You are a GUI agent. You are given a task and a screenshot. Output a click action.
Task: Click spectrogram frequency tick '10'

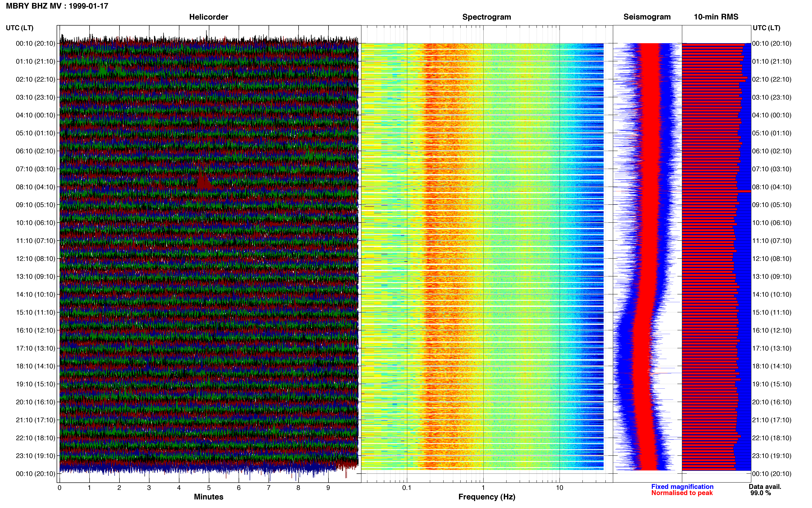pyautogui.click(x=559, y=488)
